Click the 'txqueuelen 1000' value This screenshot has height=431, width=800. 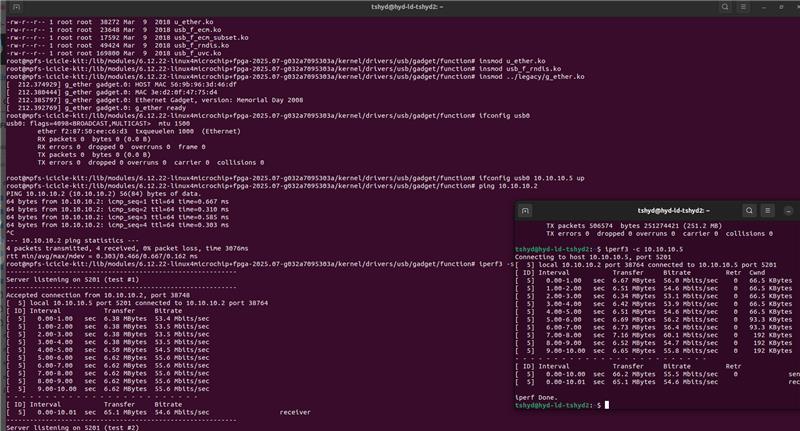pos(164,131)
